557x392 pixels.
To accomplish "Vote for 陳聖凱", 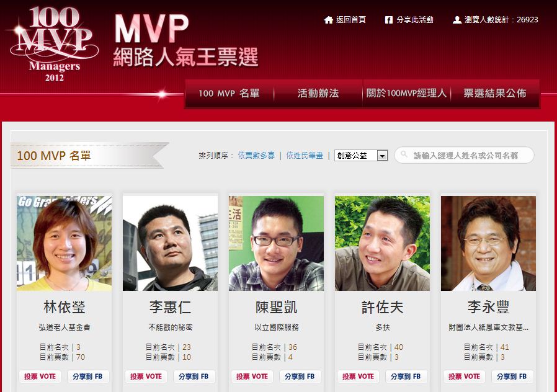I will click(252, 376).
